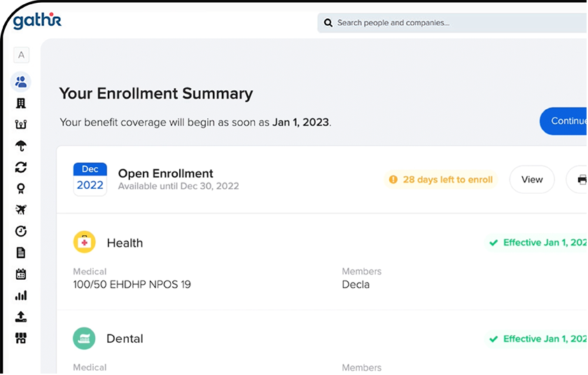Viewport: 588px width, 375px height.
Task: Click the sync arrows sidebar icon
Action: click(21, 167)
